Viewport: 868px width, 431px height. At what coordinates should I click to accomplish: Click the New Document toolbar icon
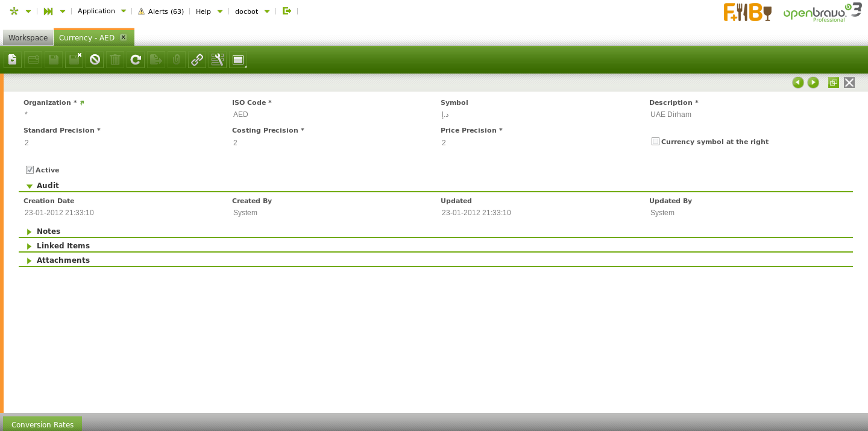(13, 60)
